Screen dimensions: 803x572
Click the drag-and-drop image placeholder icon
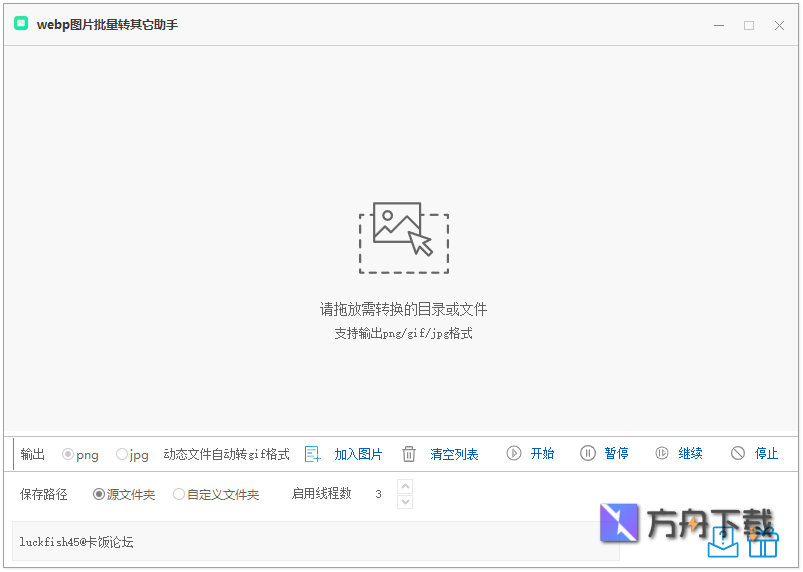404,238
